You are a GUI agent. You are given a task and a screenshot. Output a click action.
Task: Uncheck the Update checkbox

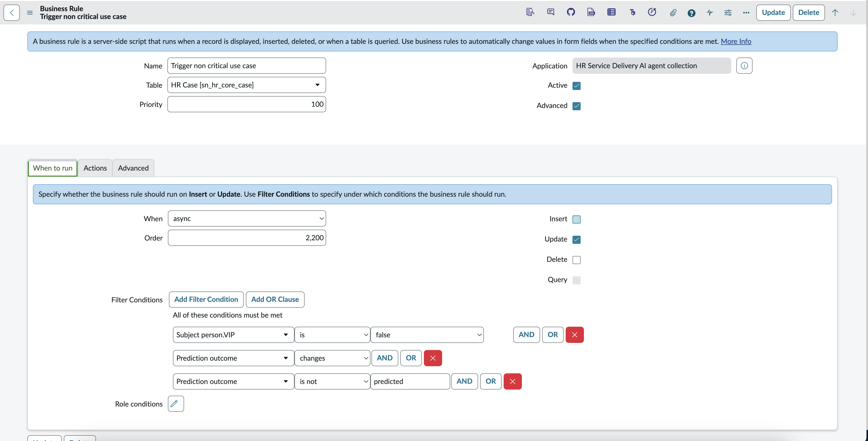pos(577,239)
